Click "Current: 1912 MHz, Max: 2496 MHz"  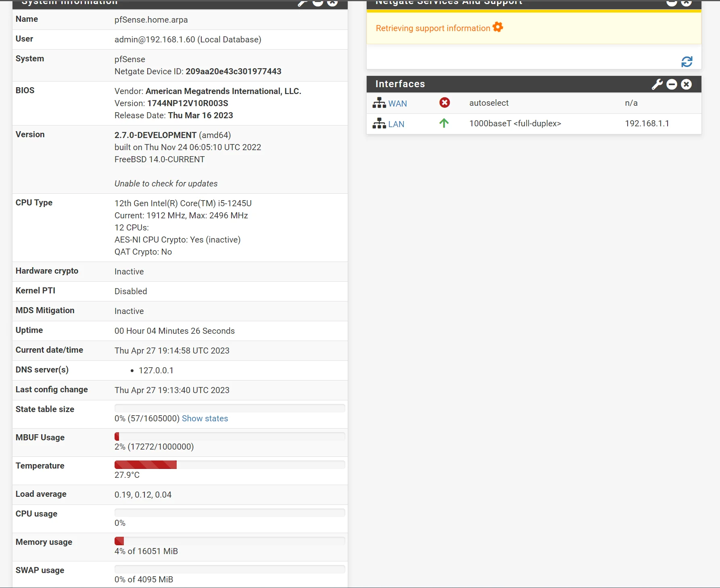click(x=182, y=216)
